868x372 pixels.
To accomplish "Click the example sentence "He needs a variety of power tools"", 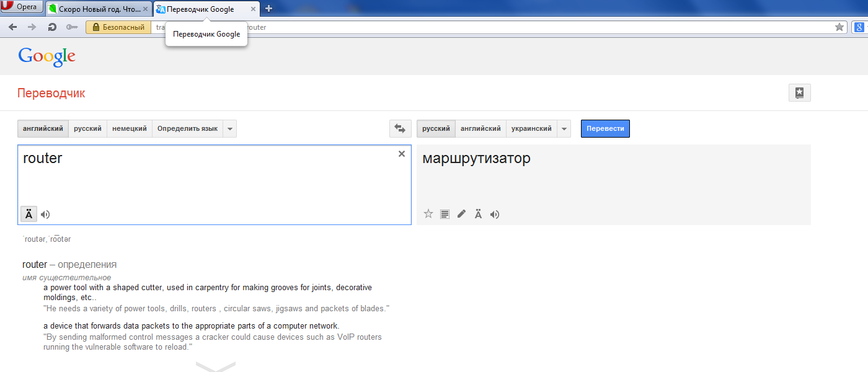I will [x=216, y=309].
